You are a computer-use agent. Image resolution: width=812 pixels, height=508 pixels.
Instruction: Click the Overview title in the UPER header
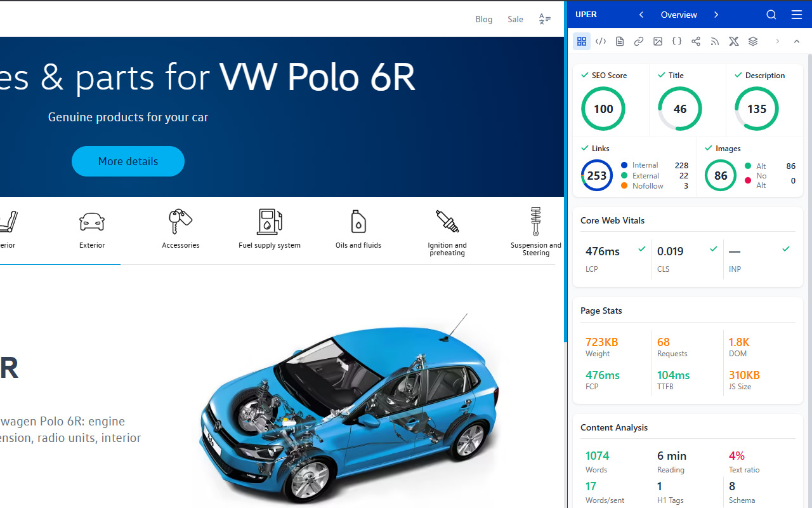click(679, 15)
